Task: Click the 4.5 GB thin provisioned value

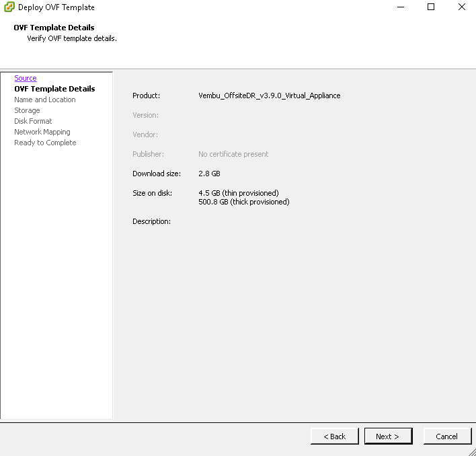Action: [x=238, y=193]
